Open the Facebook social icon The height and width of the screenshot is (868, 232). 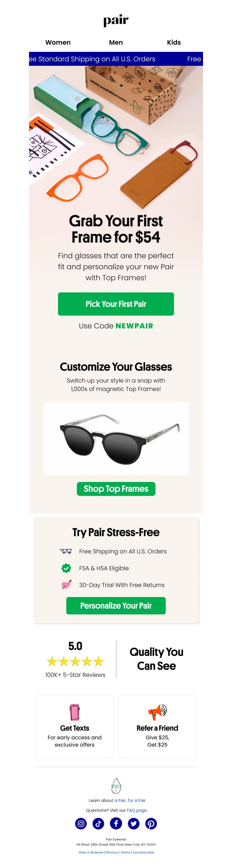click(x=116, y=824)
